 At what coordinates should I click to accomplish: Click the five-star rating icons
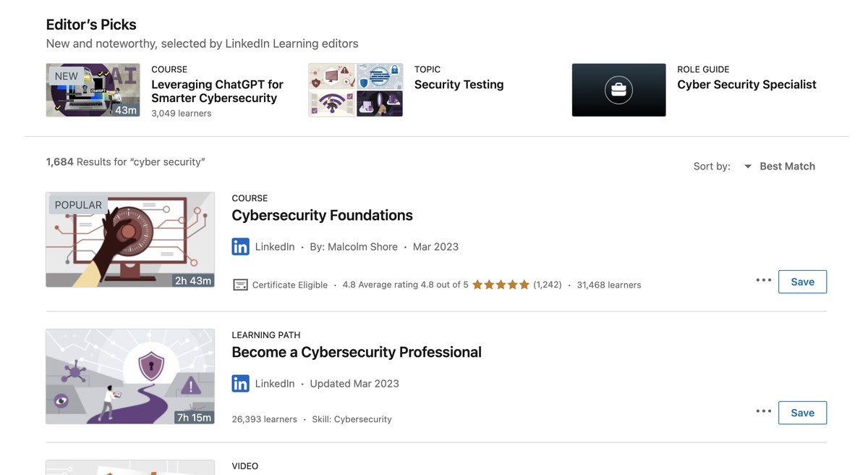coord(501,285)
